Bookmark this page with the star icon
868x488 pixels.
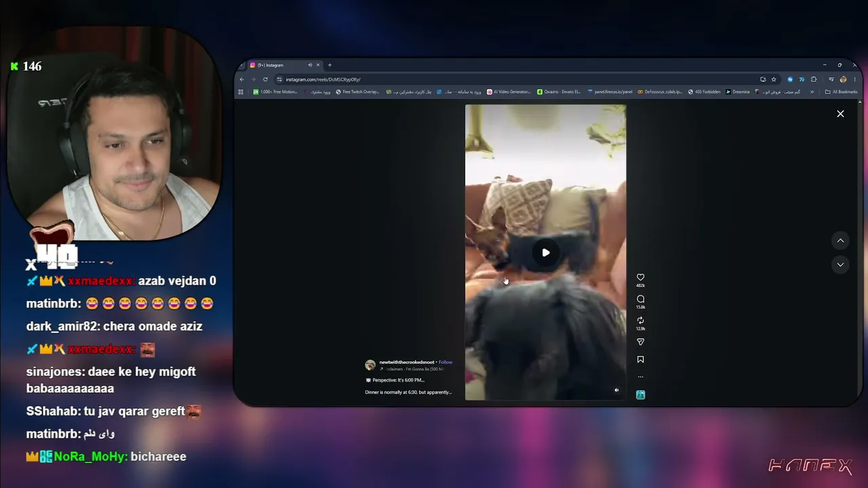coord(774,79)
